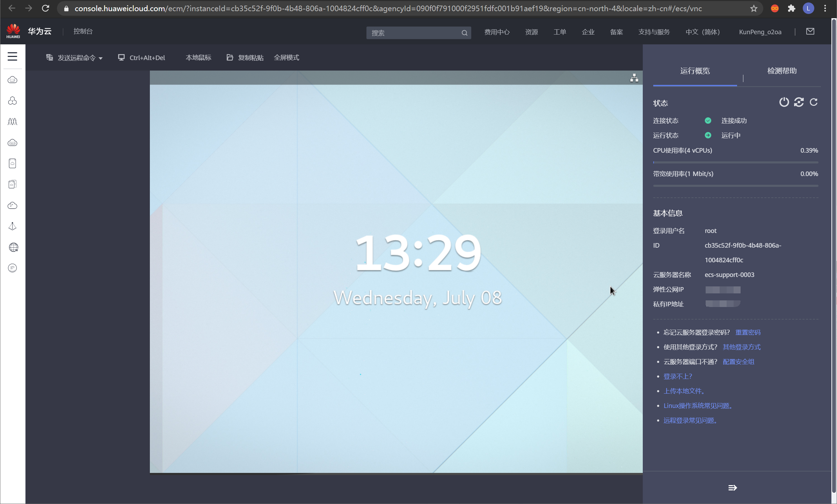Bookmark this page with star icon
837x504 pixels.
pyautogui.click(x=754, y=8)
